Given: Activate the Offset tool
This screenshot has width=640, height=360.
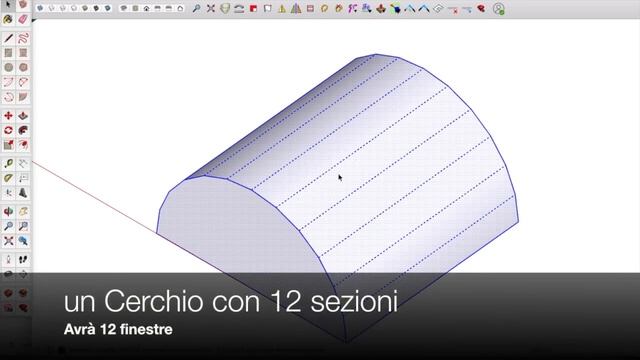Looking at the screenshot, I should pyautogui.click(x=23, y=145).
